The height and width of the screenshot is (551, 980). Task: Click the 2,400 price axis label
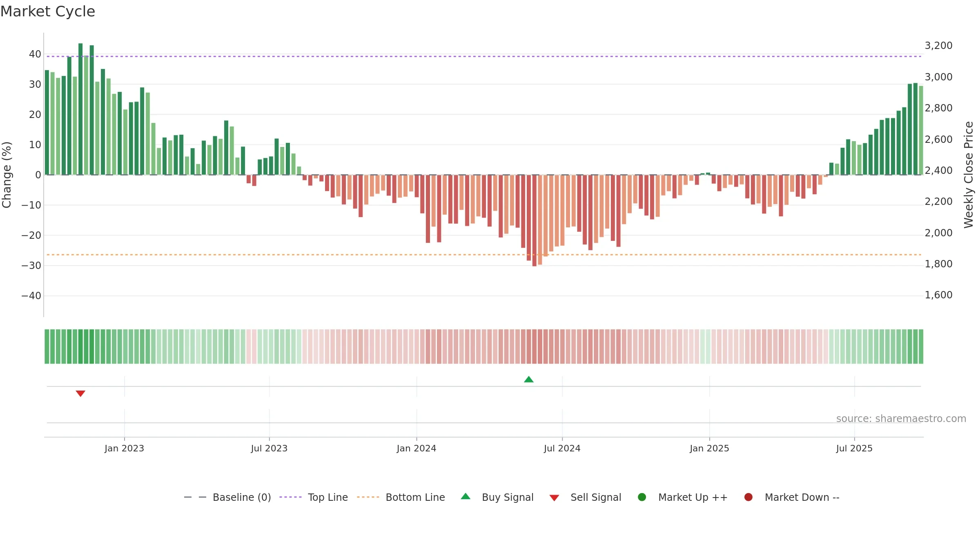click(938, 170)
